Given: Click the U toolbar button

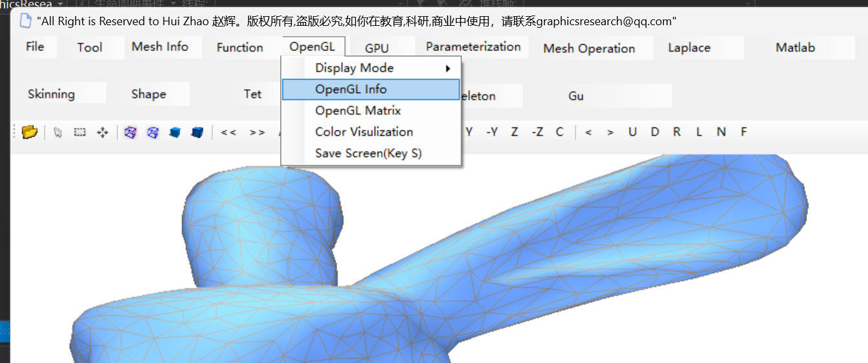Looking at the screenshot, I should coord(632,132).
